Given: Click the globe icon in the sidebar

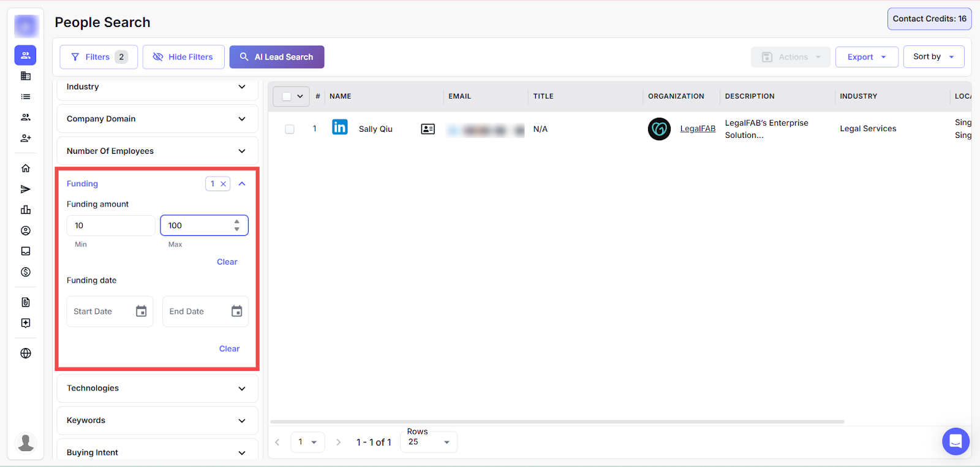Looking at the screenshot, I should click(x=26, y=353).
